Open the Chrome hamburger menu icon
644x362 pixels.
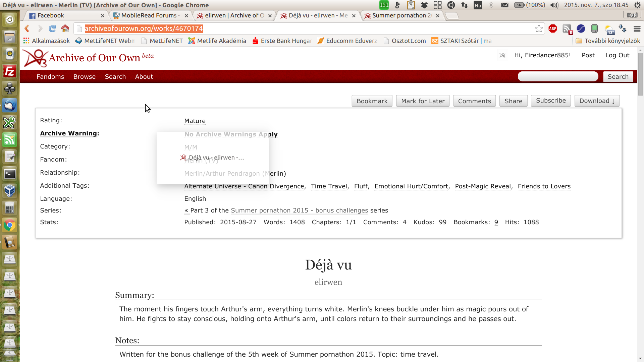click(x=637, y=29)
